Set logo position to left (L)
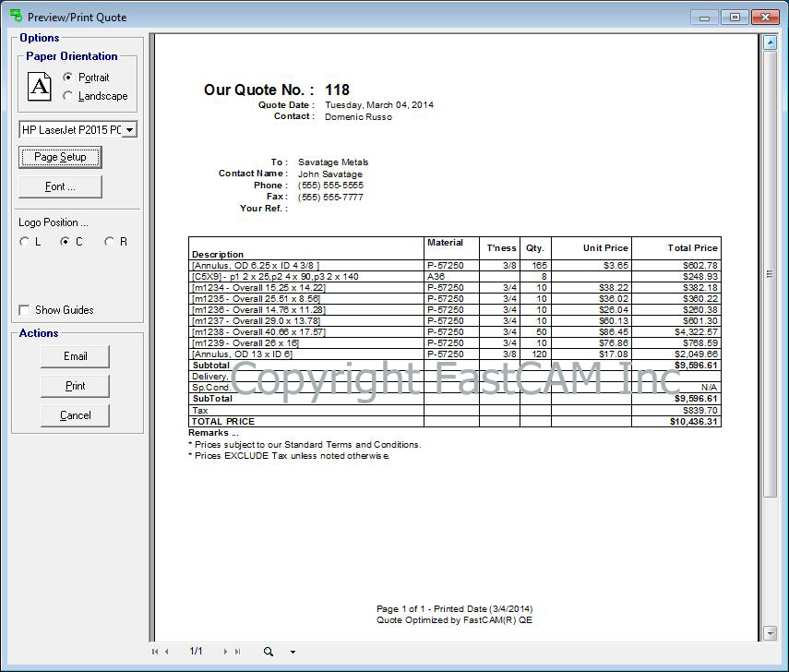Viewport: 789px width, 672px height. 25,242
